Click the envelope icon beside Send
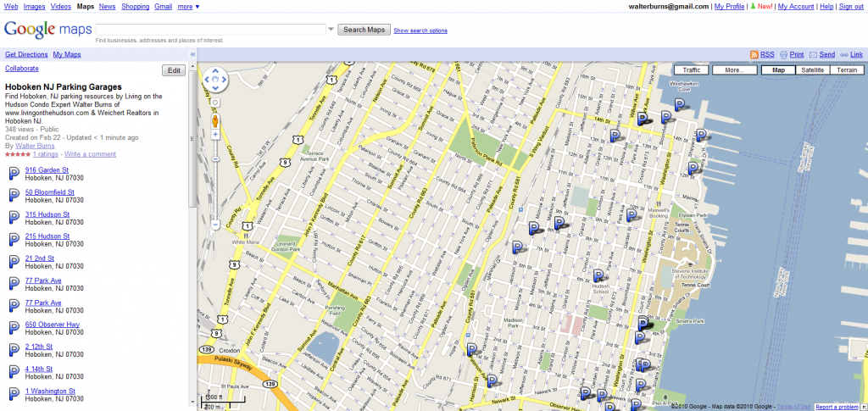The image size is (868, 411). [x=813, y=55]
